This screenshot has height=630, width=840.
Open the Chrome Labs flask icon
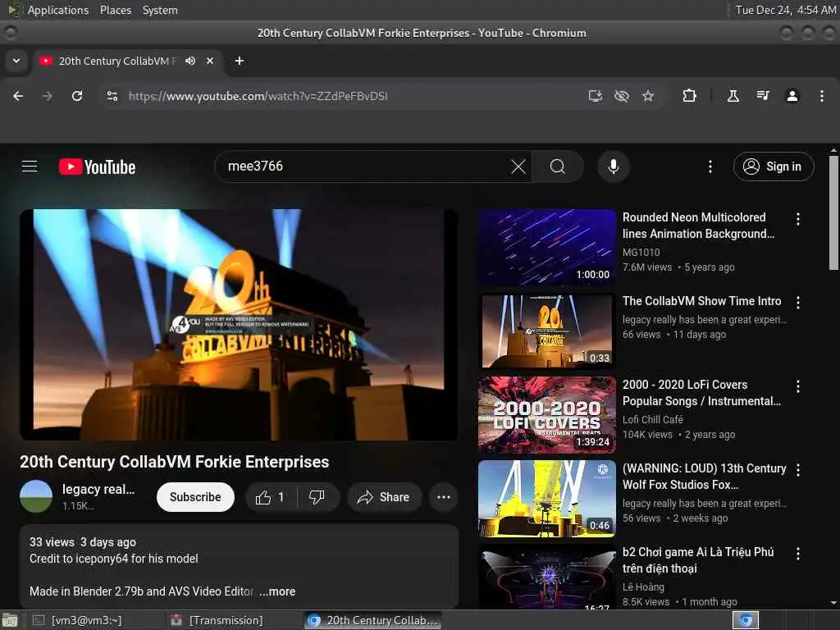733,96
